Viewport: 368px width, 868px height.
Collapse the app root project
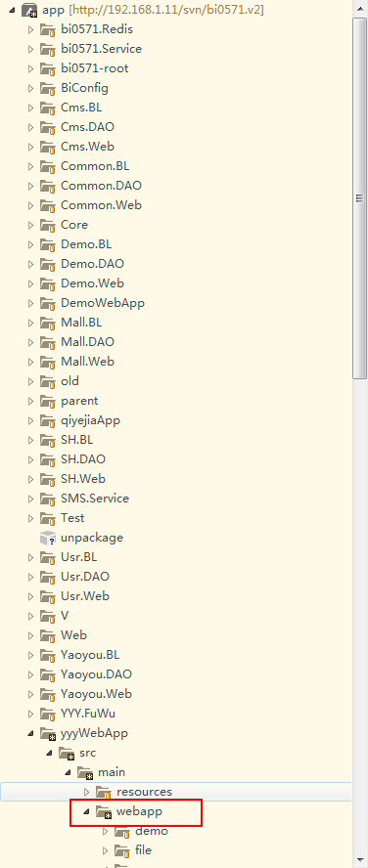12,10
